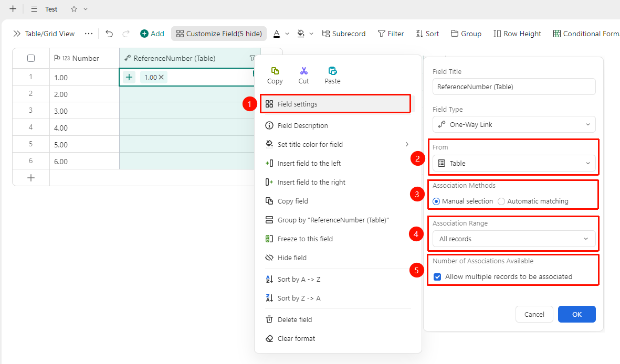The height and width of the screenshot is (364, 620).
Task: Click the add row plus icon
Action: (x=31, y=178)
